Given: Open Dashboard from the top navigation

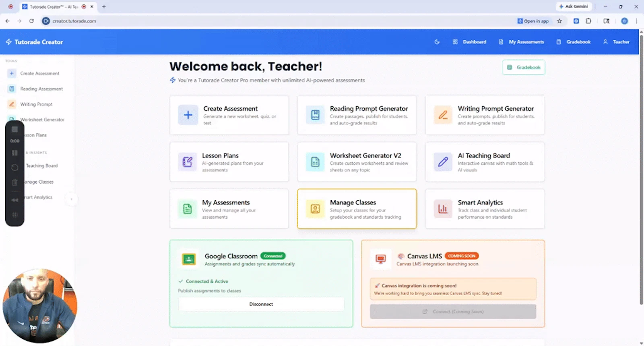Looking at the screenshot, I should [469, 42].
